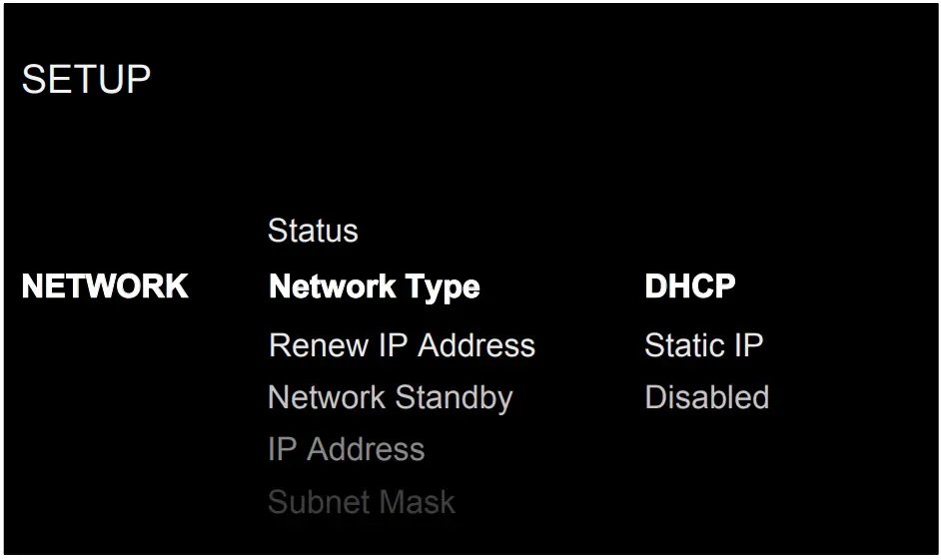Set the network type to Disabled
The image size is (941, 560).
click(706, 397)
